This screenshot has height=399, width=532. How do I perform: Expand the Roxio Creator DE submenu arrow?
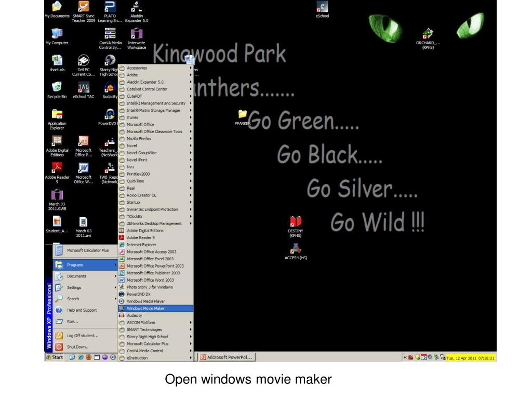coord(191,195)
